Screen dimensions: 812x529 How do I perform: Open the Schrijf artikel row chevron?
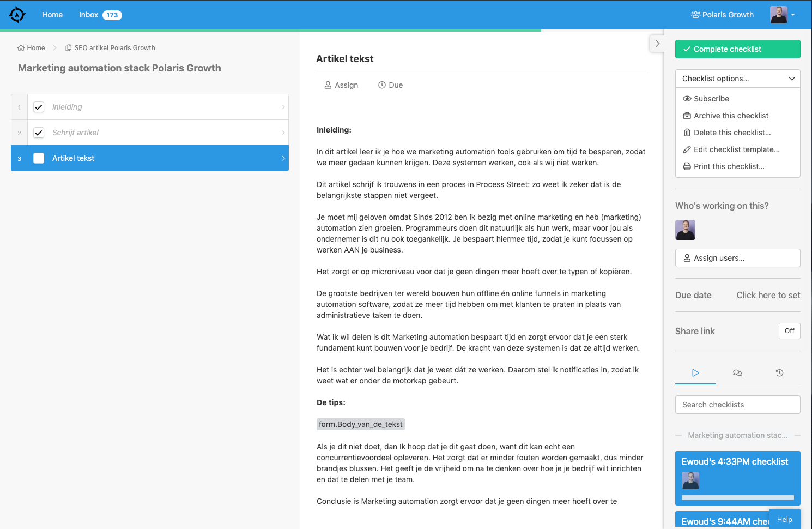pyautogui.click(x=283, y=133)
